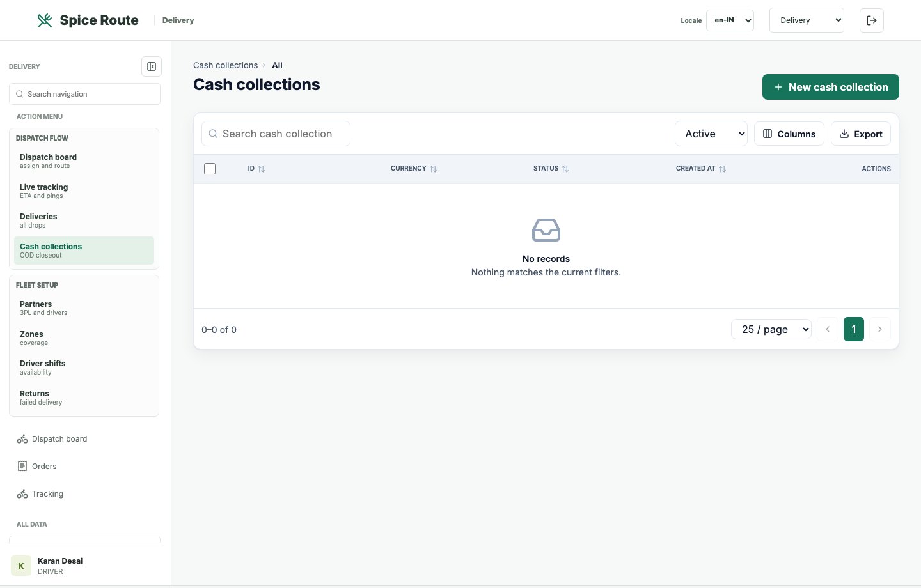Click the scooter icon beside Tracking
Viewport: 921px width, 588px height.
22,494
